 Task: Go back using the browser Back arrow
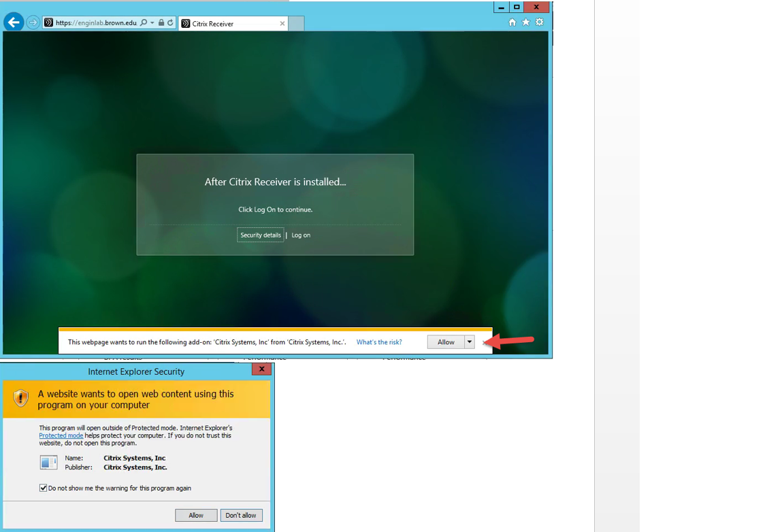click(14, 22)
